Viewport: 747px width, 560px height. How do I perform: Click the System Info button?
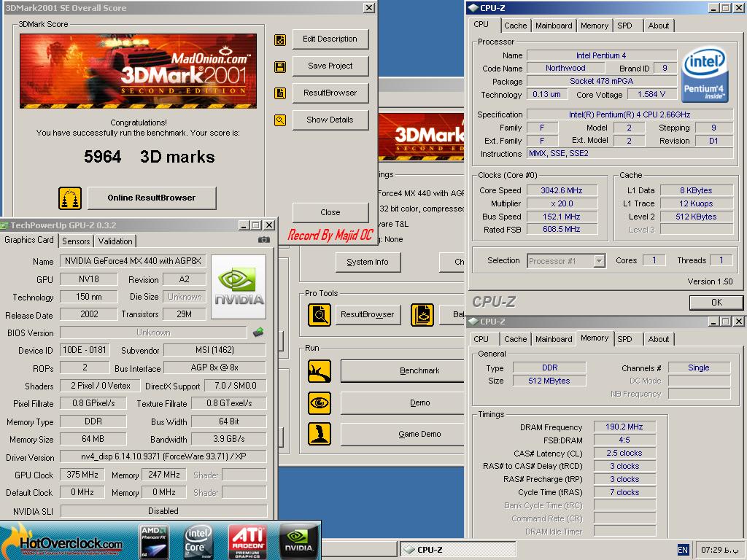[368, 262]
